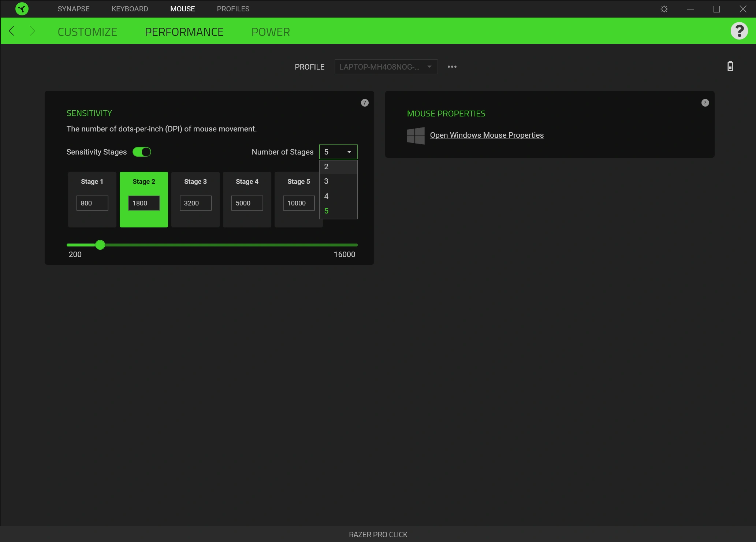Open the settings gear icon
This screenshot has width=756, height=542.
[x=664, y=9]
